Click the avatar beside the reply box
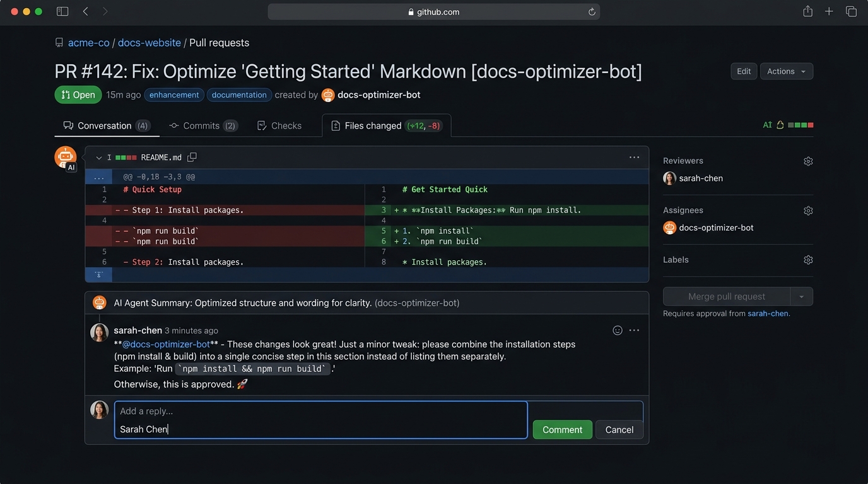This screenshot has height=484, width=868. 100,410
